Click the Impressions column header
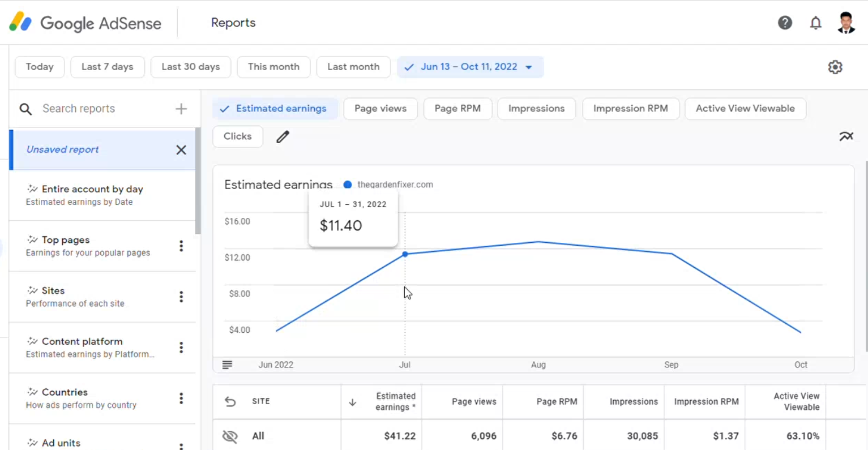This screenshot has width=868, height=450. click(x=634, y=402)
